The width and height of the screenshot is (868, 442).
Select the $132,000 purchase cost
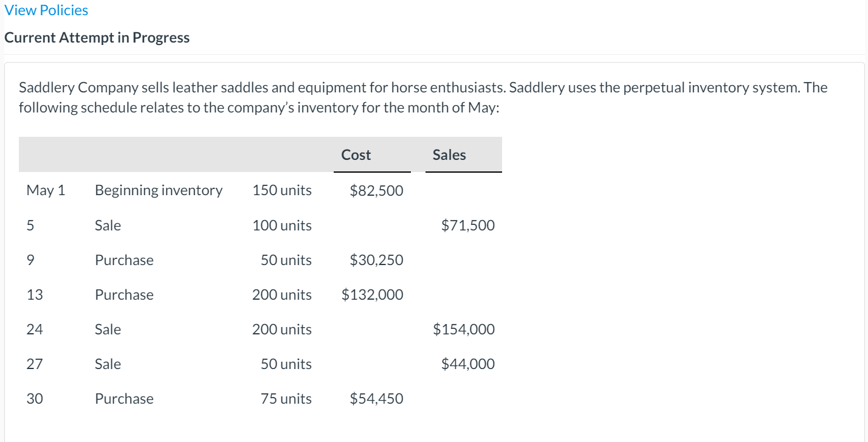click(x=372, y=295)
